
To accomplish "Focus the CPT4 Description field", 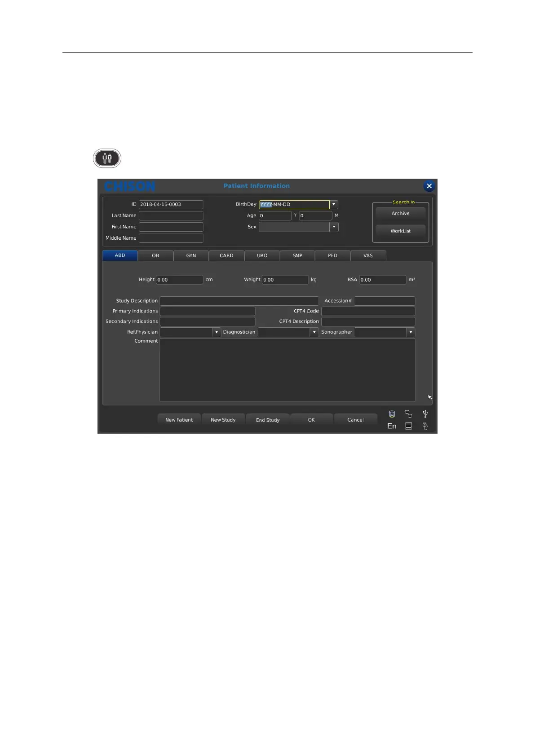I will click(368, 321).
